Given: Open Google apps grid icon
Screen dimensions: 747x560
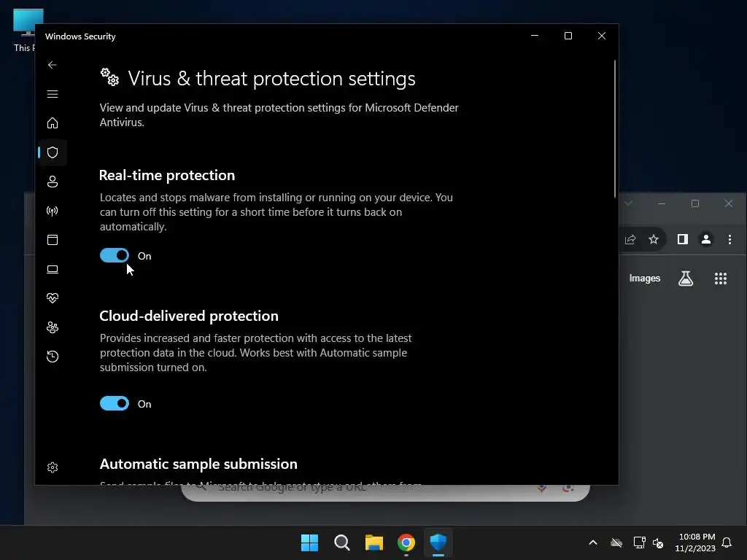Looking at the screenshot, I should coord(721,279).
